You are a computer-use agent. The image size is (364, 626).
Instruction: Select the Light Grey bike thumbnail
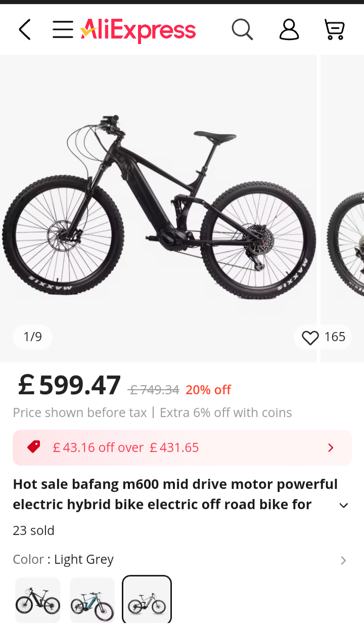(x=147, y=600)
